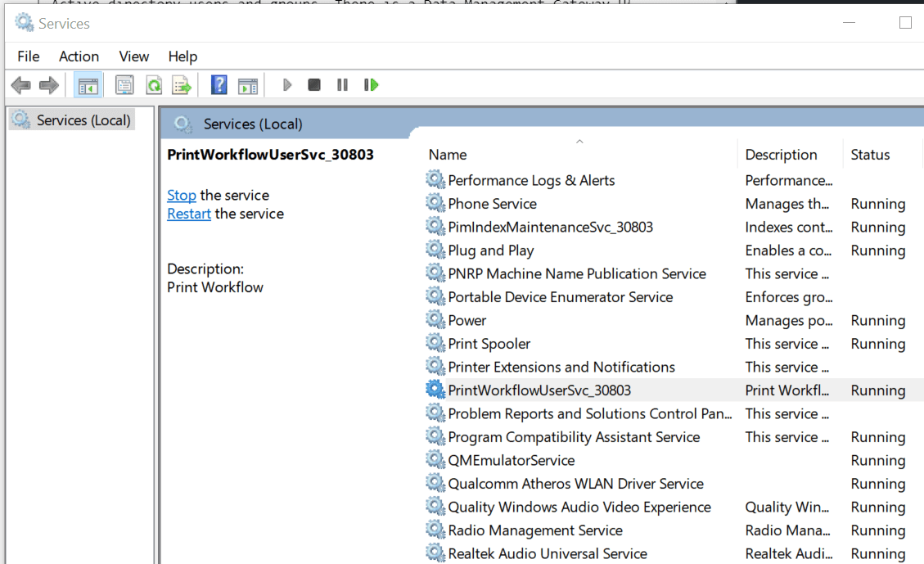Select PNRP Machine Name Publication Service name
Image resolution: width=924 pixels, height=564 pixels.
(577, 274)
